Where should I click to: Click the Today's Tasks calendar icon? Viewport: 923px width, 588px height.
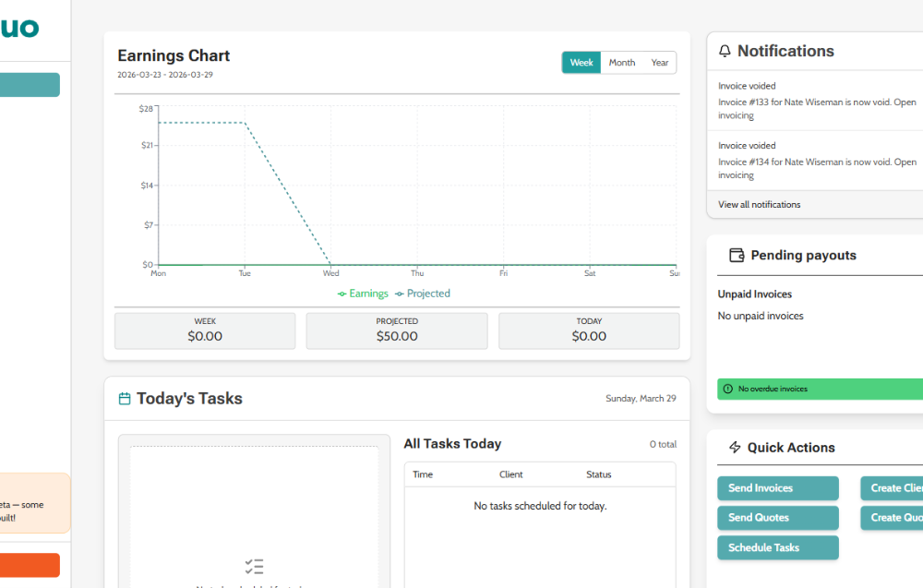coord(125,399)
